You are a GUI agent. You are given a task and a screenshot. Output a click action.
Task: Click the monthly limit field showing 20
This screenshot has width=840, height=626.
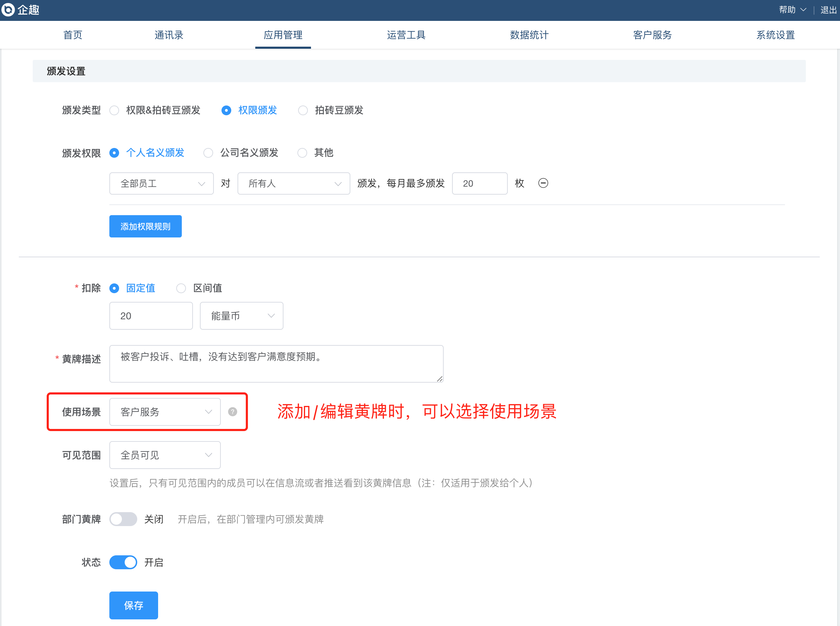[x=480, y=183]
